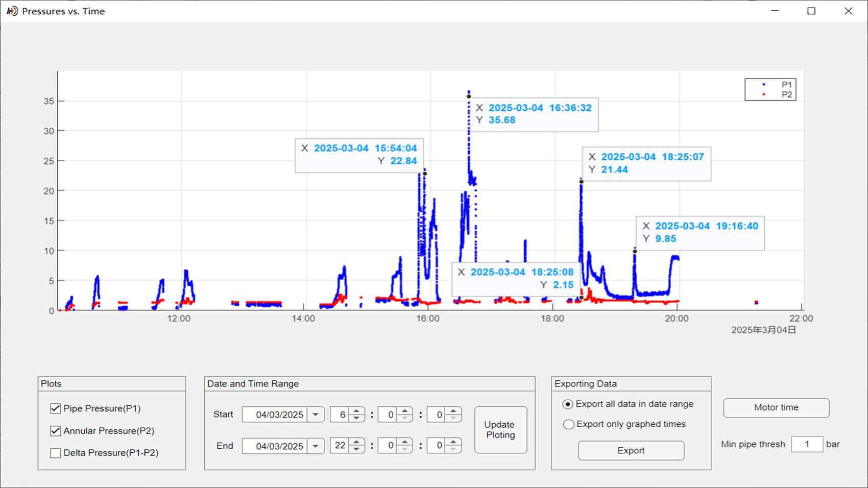Image resolution: width=868 pixels, height=488 pixels.
Task: Decrease the Start hour value
Action: [x=356, y=418]
